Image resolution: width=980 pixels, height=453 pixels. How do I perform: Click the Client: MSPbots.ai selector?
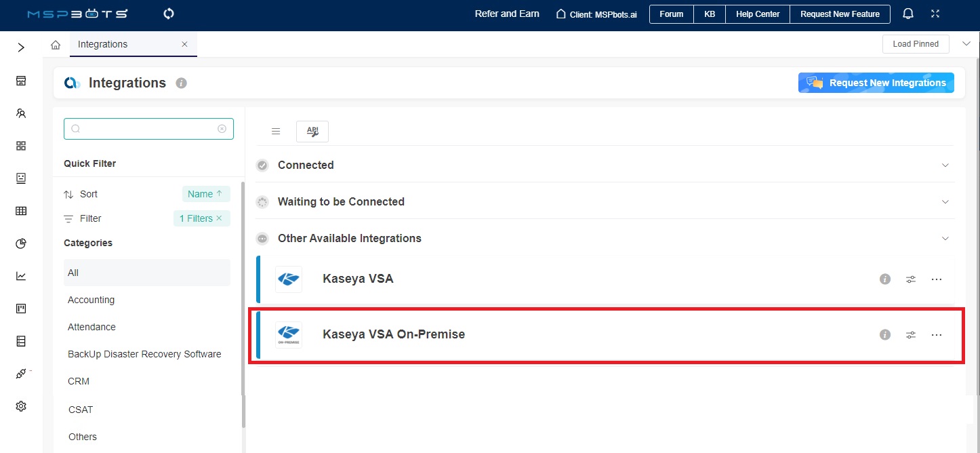click(x=596, y=14)
